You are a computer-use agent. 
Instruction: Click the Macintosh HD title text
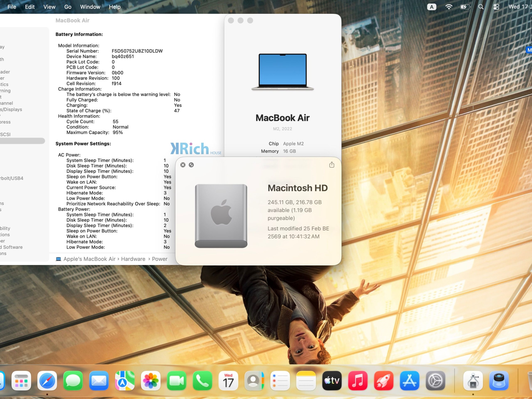(x=298, y=188)
